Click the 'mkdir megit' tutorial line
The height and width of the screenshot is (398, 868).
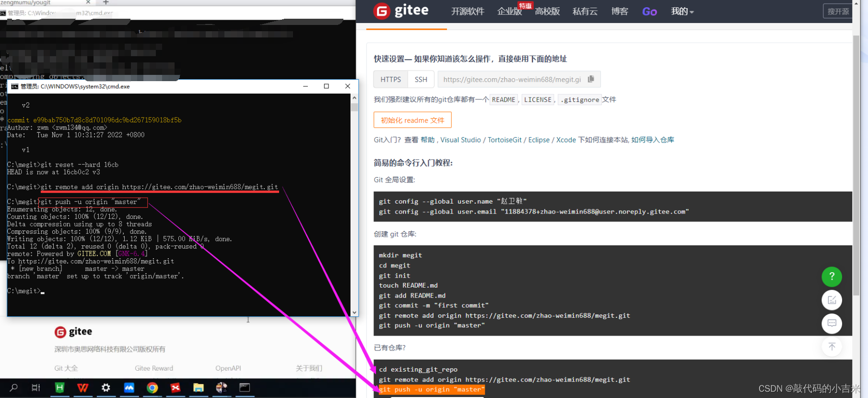pyautogui.click(x=400, y=255)
